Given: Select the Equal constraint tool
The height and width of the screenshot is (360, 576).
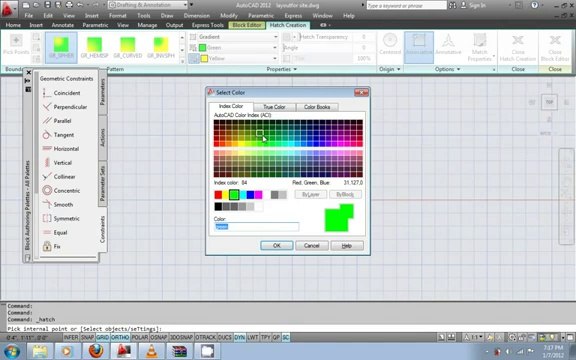Looking at the screenshot, I should (x=55, y=233).
